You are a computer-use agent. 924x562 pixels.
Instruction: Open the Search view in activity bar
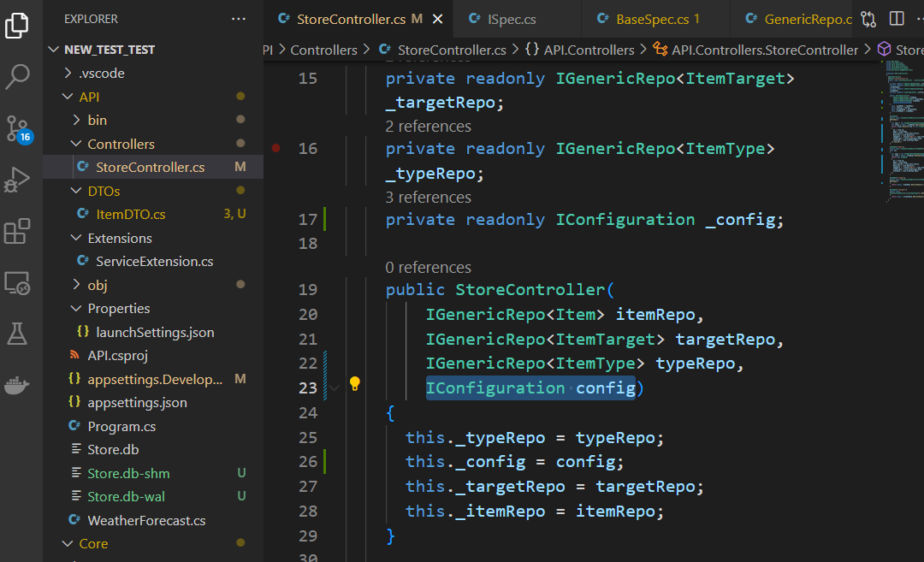[x=17, y=77]
